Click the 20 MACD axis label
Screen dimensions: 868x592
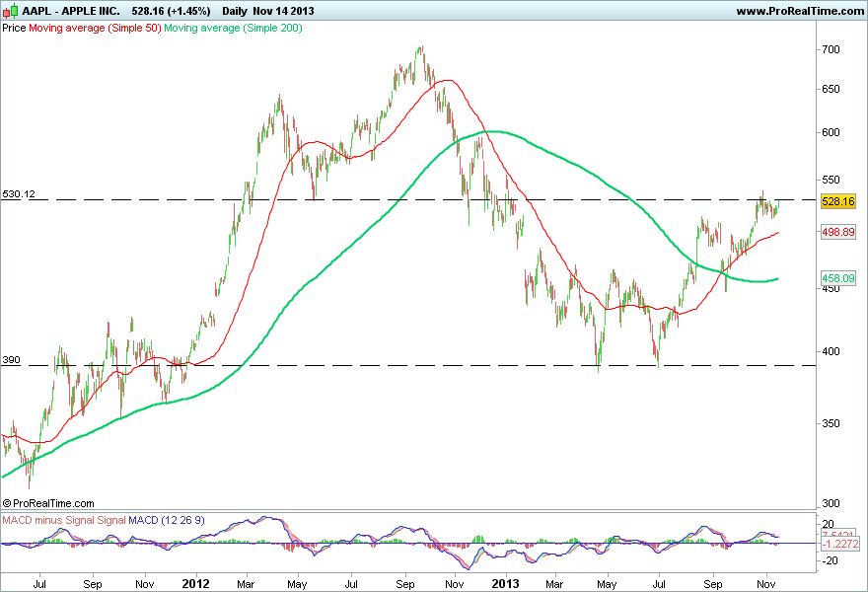(829, 525)
